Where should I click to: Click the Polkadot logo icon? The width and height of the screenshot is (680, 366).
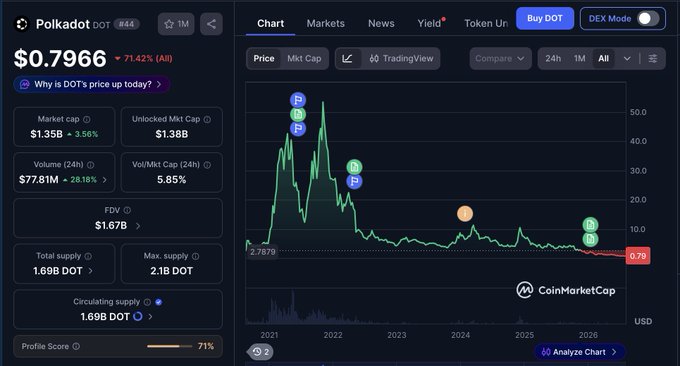tap(21, 24)
